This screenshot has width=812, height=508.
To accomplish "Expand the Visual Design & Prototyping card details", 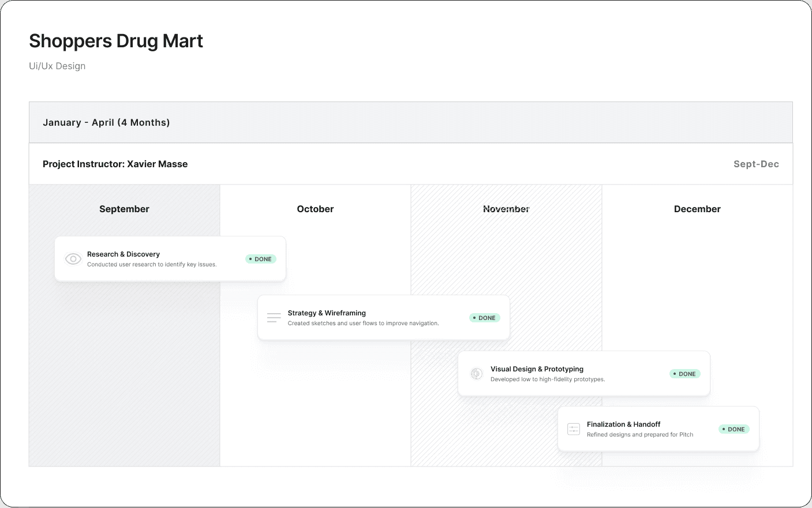I will pyautogui.click(x=584, y=374).
